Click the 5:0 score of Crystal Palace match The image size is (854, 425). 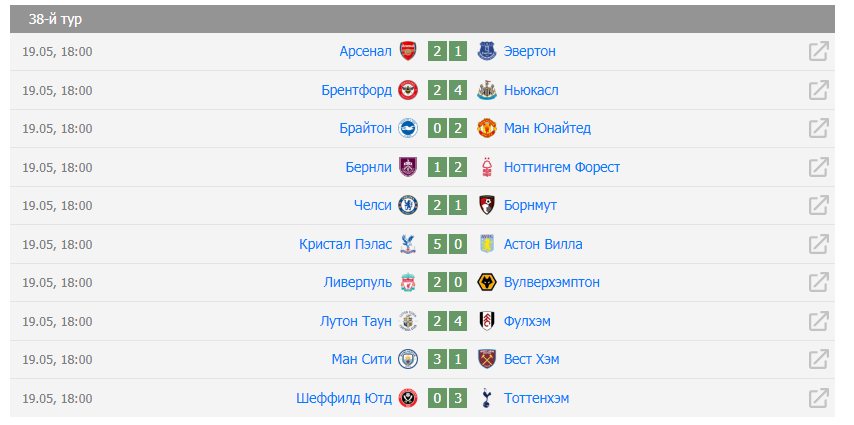click(447, 244)
